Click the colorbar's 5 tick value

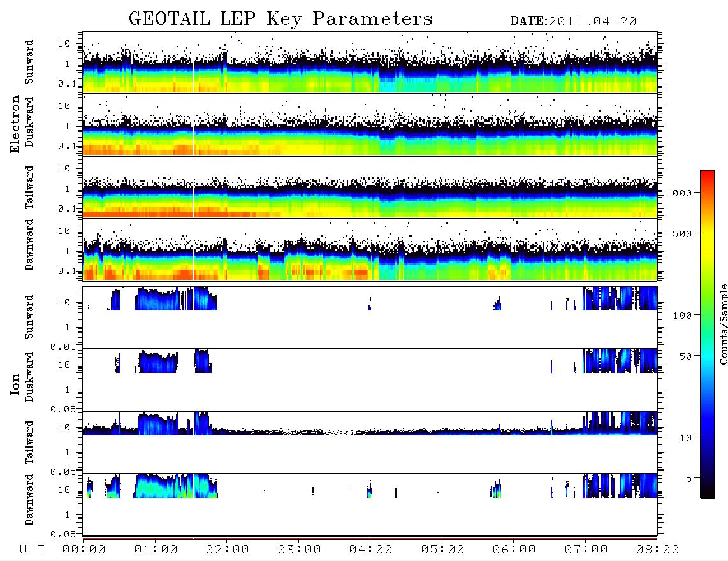[x=689, y=478]
